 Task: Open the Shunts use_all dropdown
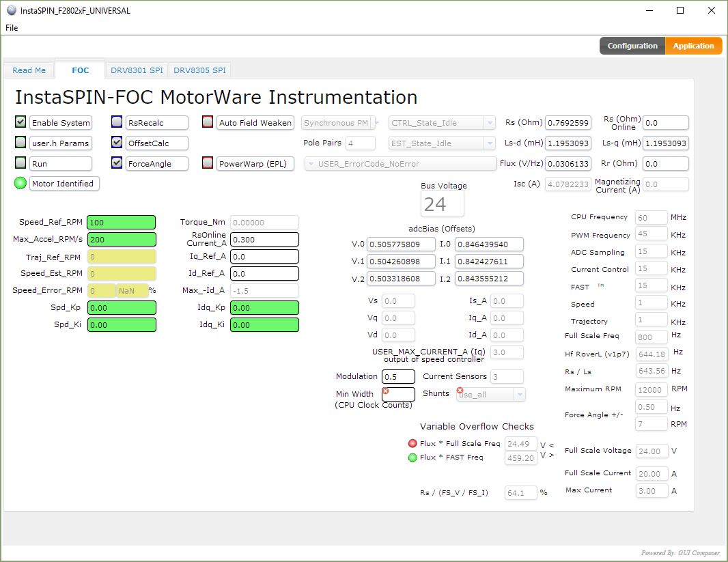point(490,395)
